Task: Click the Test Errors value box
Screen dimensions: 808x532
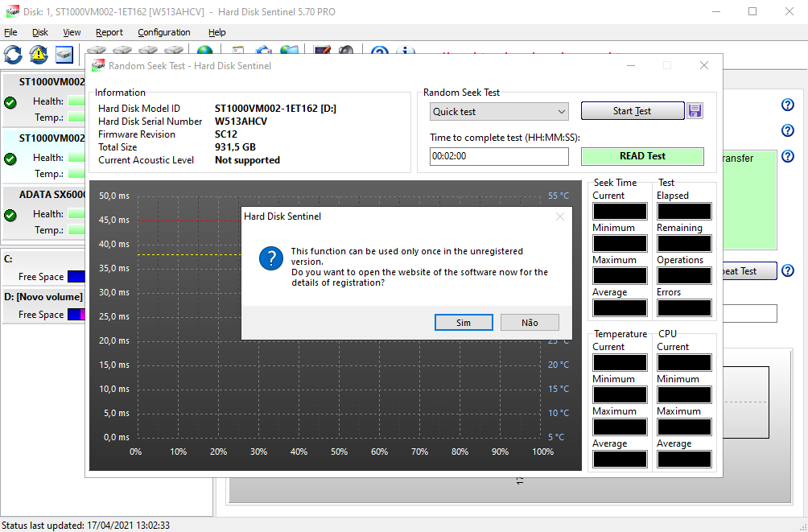Action: (x=684, y=307)
